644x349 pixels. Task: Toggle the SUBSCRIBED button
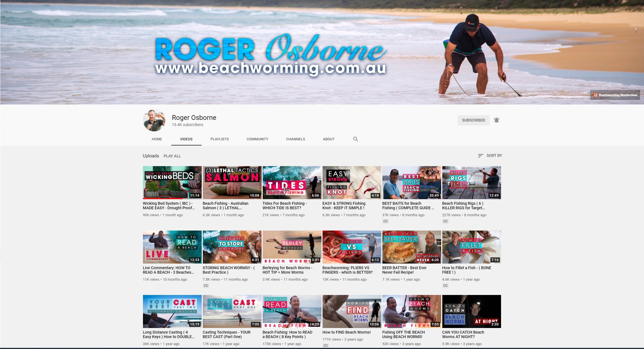[473, 120]
